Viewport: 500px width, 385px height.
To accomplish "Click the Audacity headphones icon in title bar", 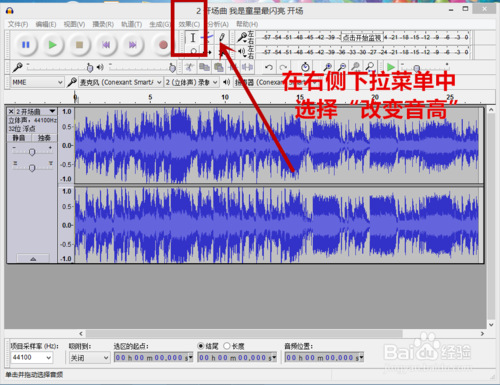I will pyautogui.click(x=10, y=11).
